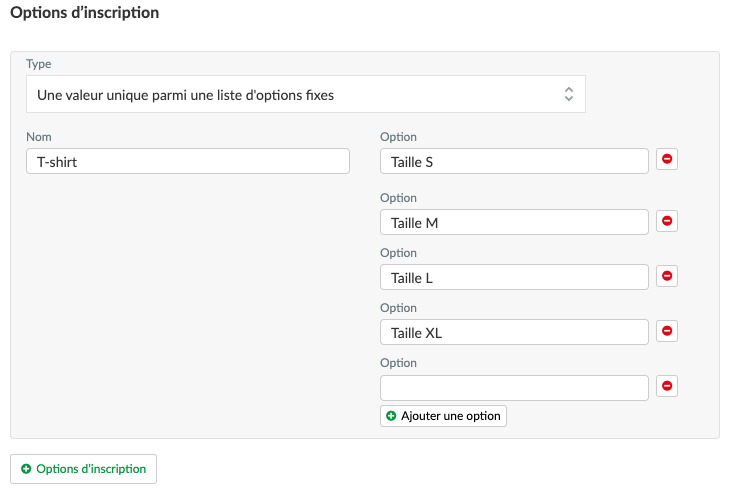Image resolution: width=734 pixels, height=493 pixels.
Task: Add a new Options d'inscription block
Action: click(x=83, y=469)
